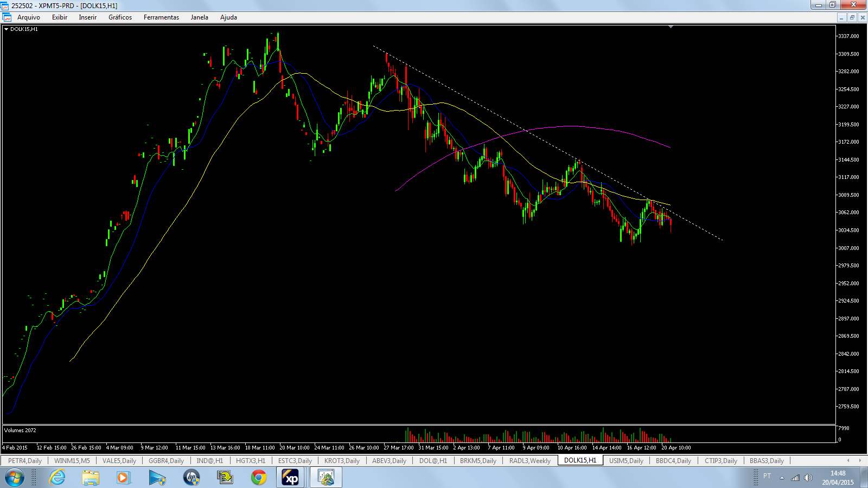Viewport: 868px width, 488px height.
Task: Switch to the VALE5,Daily chart tab
Action: pyautogui.click(x=119, y=461)
